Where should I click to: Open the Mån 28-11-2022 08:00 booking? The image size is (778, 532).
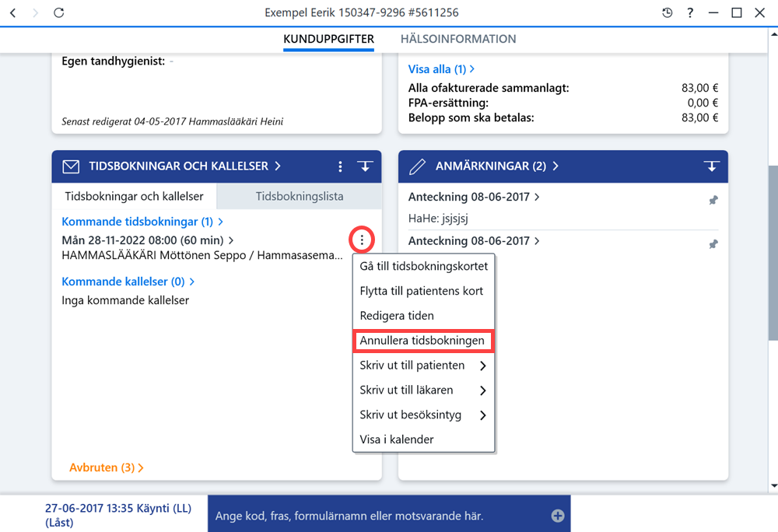click(147, 240)
